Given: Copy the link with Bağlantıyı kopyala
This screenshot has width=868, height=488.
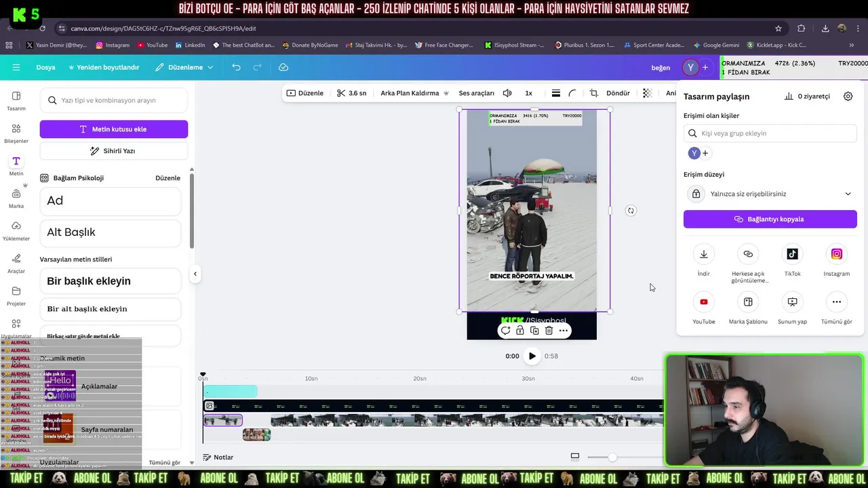Looking at the screenshot, I should (770, 220).
